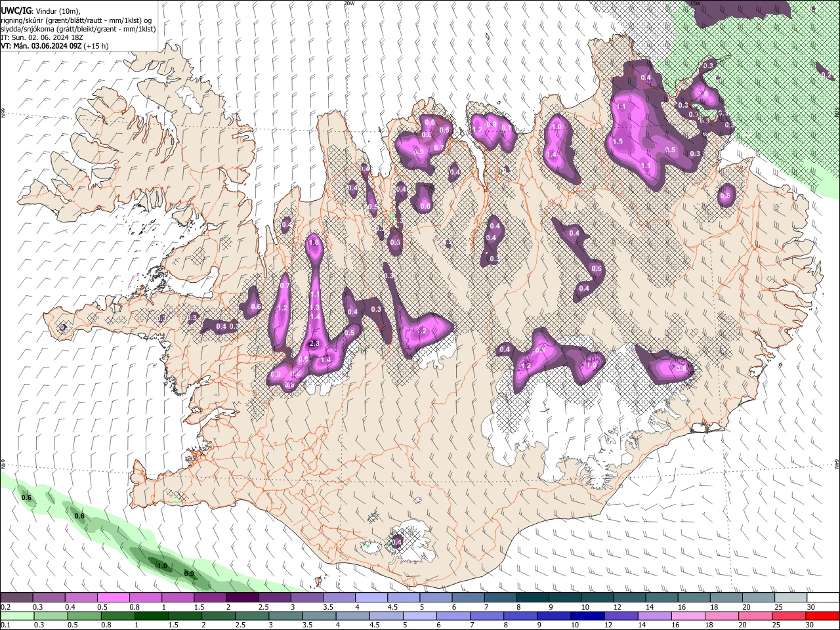This screenshot has width=840, height=630.
Task: Pick the top scale swatch between 20 and 25
Action: pyautogui.click(x=759, y=598)
